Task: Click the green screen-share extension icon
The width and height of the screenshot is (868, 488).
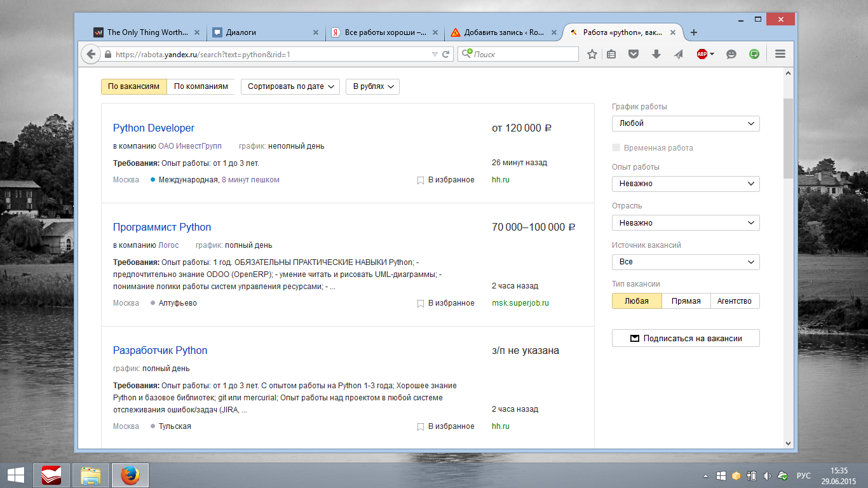Action: [x=754, y=55]
